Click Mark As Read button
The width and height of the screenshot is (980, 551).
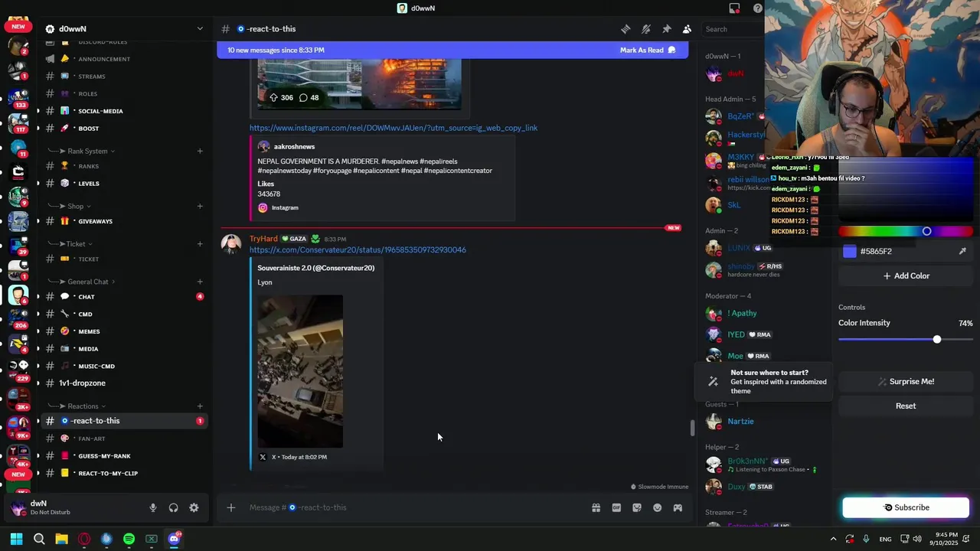648,51
